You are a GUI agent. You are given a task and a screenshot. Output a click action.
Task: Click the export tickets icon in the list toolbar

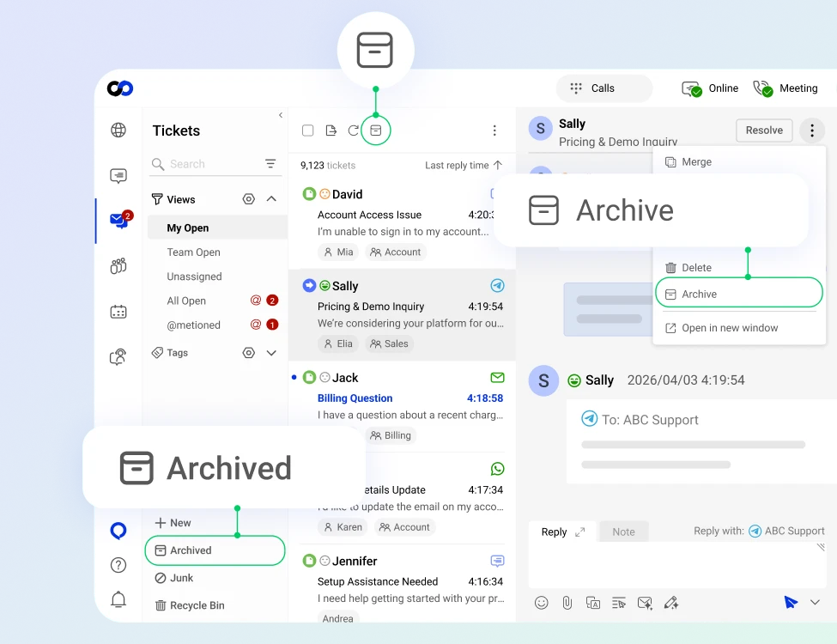(x=331, y=131)
